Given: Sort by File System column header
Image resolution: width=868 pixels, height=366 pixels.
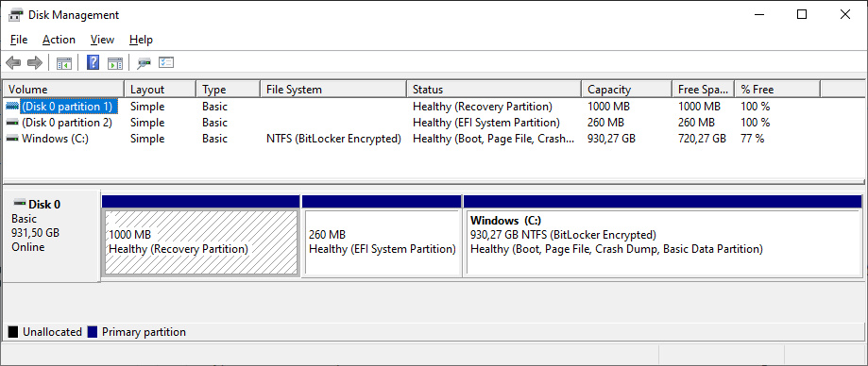Looking at the screenshot, I should 333,89.
